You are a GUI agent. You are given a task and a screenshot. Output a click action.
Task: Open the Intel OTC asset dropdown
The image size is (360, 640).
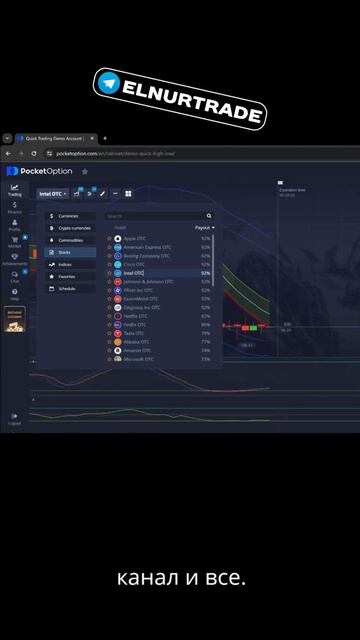53,193
